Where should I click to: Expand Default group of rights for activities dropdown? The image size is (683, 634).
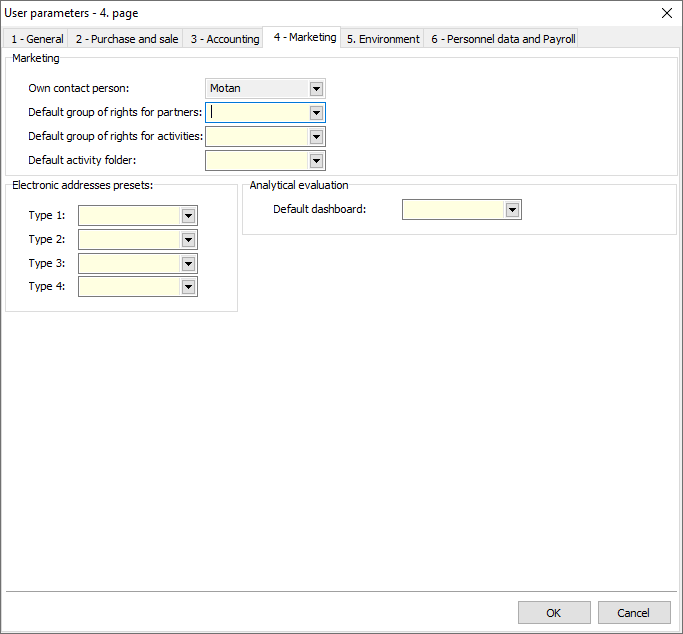click(316, 137)
